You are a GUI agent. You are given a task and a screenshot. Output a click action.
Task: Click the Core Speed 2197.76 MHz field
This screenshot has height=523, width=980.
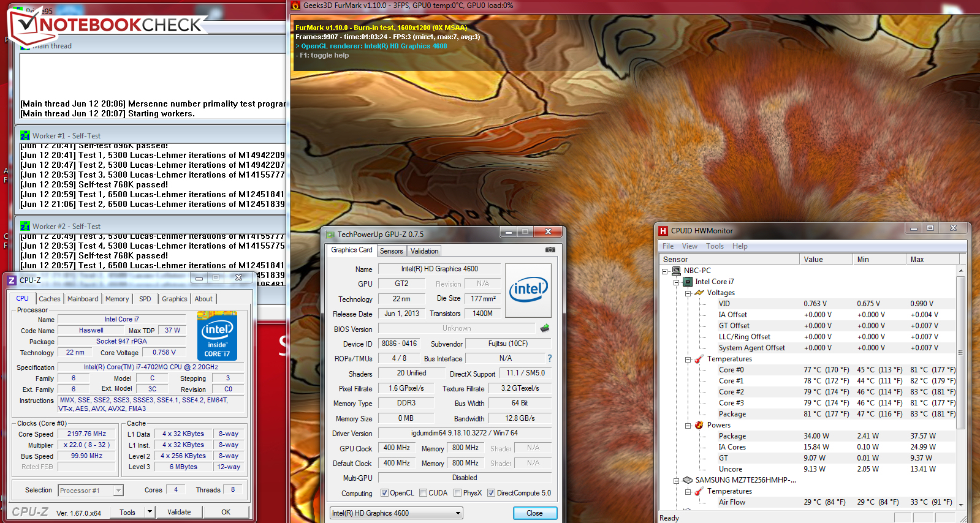coord(86,434)
